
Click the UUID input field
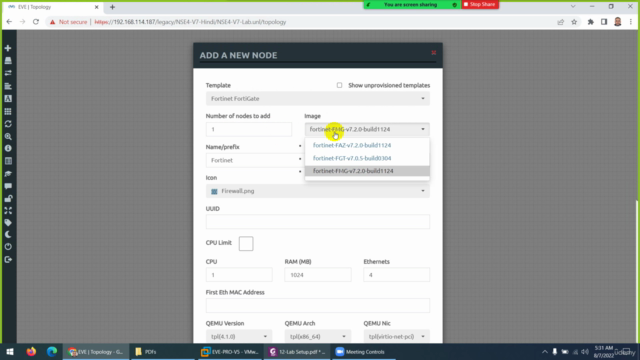pos(318,222)
